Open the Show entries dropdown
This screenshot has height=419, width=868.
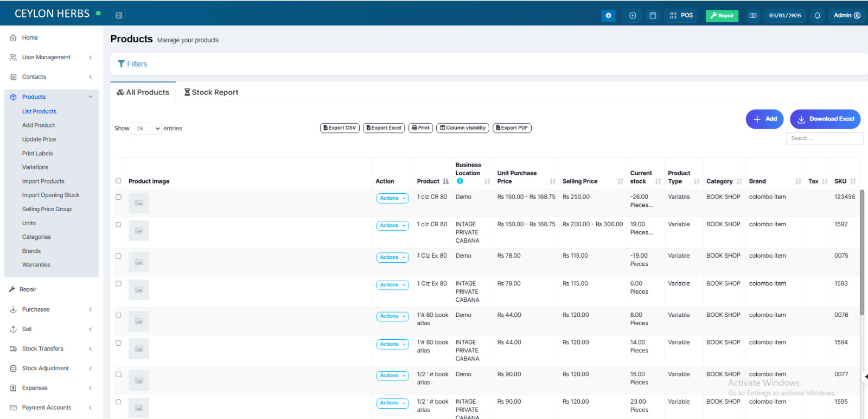(146, 129)
